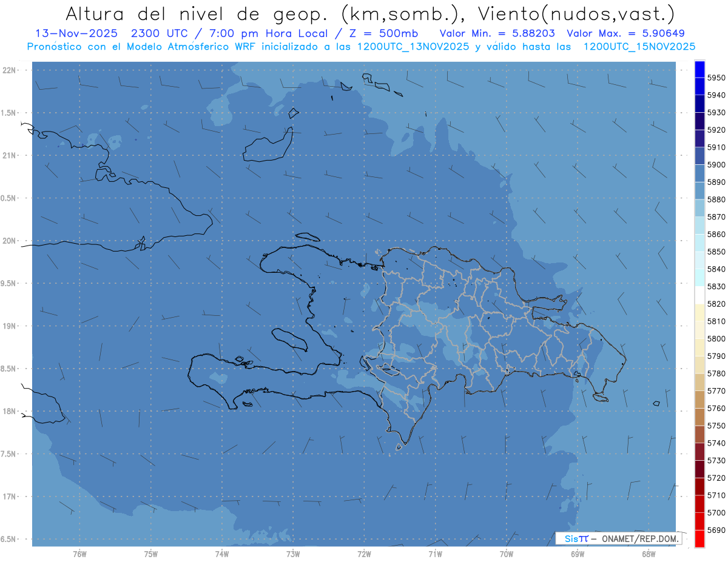Click the 76W longitude axis label
The height and width of the screenshot is (562, 728).
click(79, 554)
